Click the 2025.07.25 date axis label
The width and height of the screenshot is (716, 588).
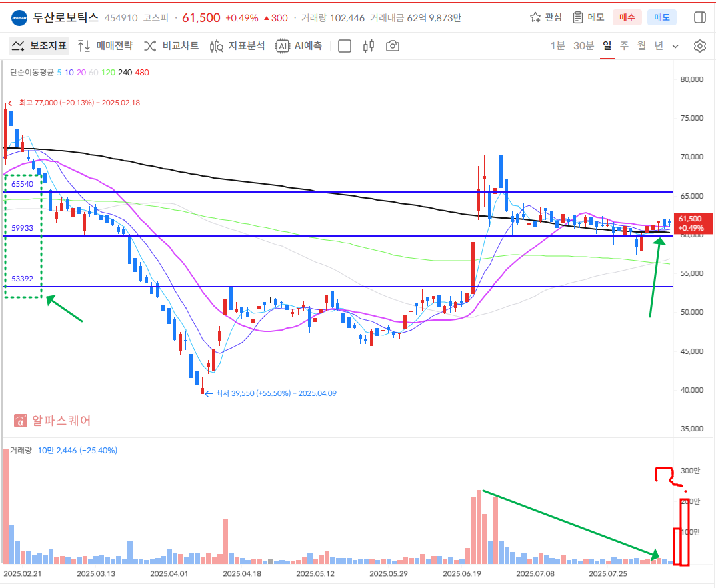pos(608,573)
